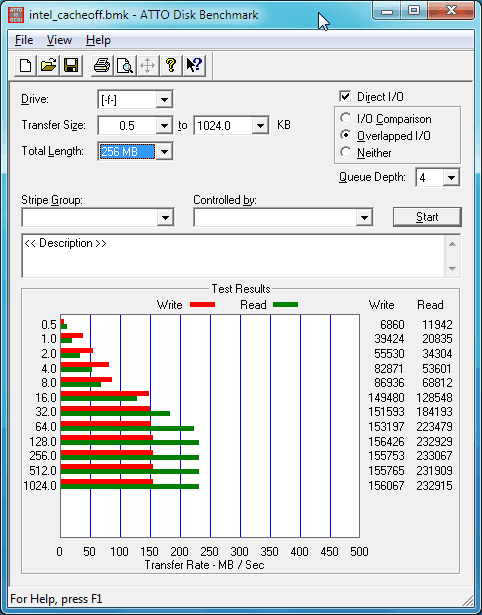Open the File menu
The width and height of the screenshot is (482, 615).
click(x=24, y=40)
